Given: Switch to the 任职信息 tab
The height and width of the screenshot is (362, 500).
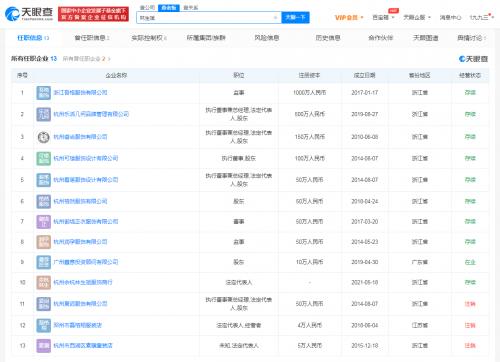Looking at the screenshot, I should [x=33, y=38].
